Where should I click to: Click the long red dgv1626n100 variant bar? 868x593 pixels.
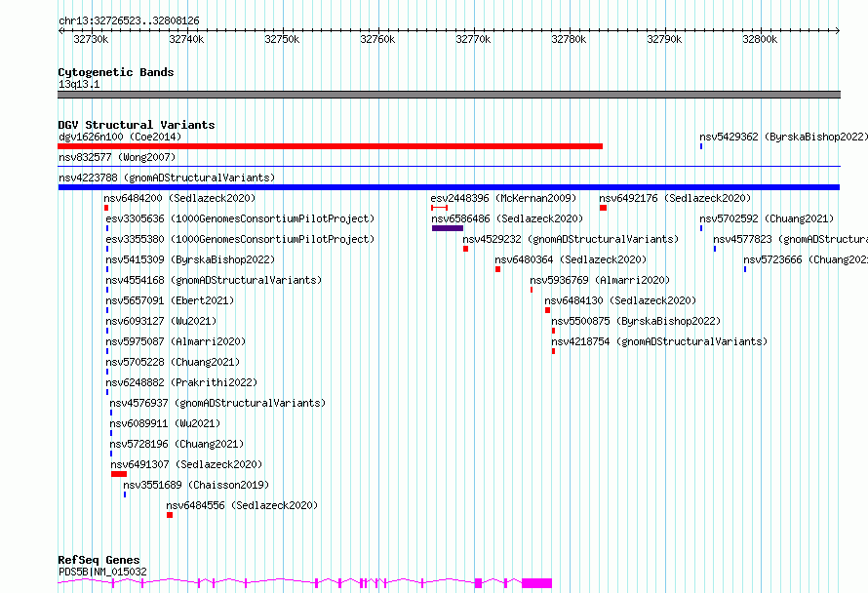tap(330, 146)
